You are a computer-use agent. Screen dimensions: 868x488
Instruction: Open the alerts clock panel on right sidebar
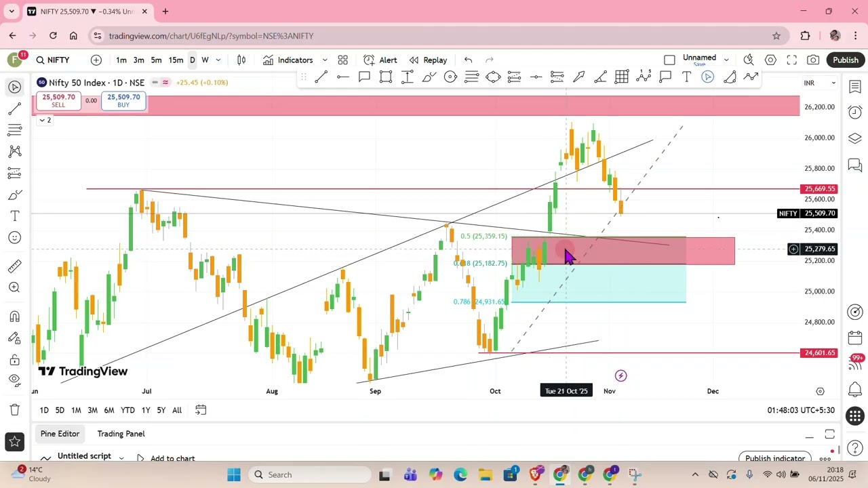click(x=855, y=112)
